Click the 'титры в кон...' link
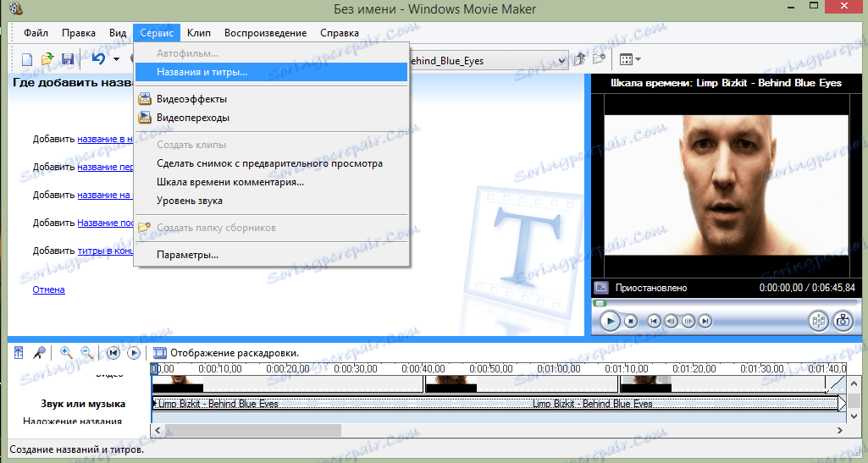Image resolution: width=868 pixels, height=463 pixels. click(105, 251)
